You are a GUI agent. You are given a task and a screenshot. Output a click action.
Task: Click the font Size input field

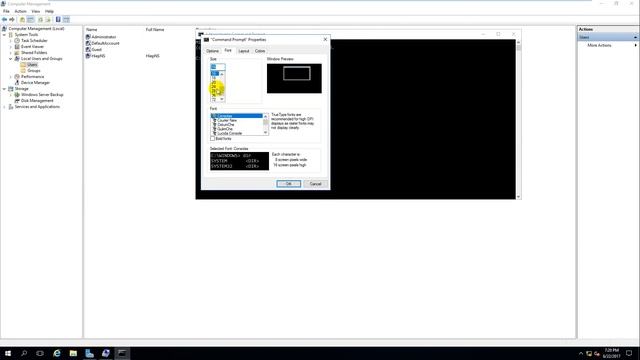point(218,66)
